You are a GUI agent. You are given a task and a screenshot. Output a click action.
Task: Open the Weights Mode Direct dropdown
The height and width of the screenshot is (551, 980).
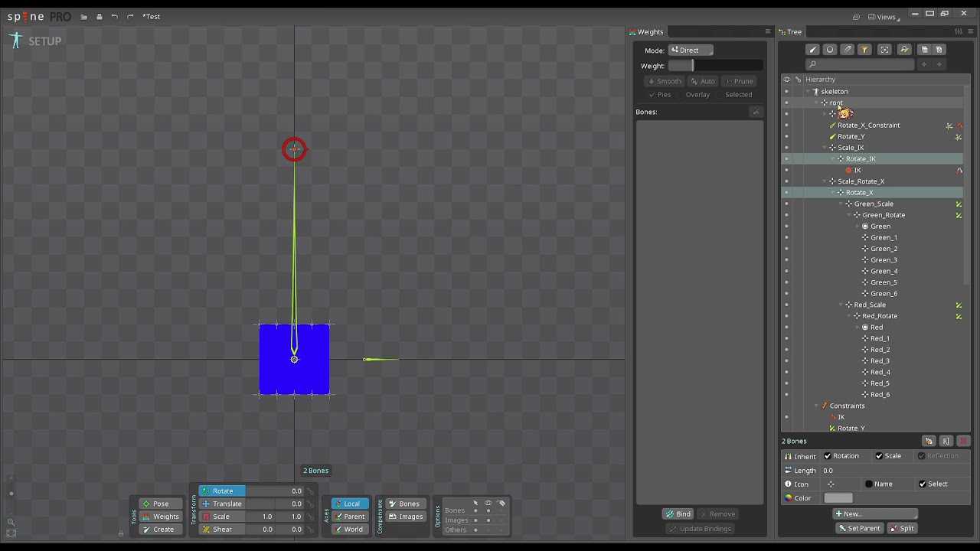691,51
